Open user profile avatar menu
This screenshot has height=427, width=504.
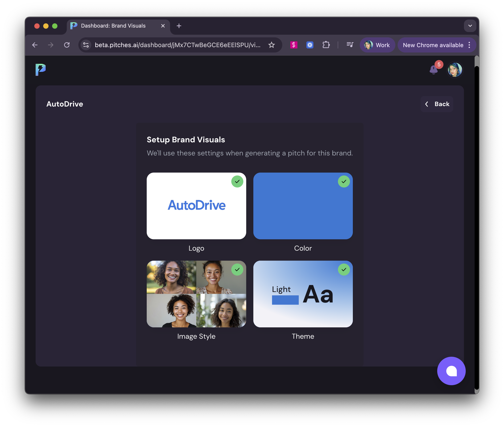[x=455, y=70]
